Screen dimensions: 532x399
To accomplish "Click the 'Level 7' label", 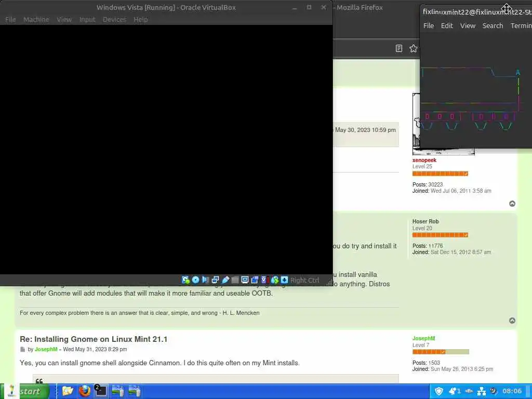I will point(421,345).
